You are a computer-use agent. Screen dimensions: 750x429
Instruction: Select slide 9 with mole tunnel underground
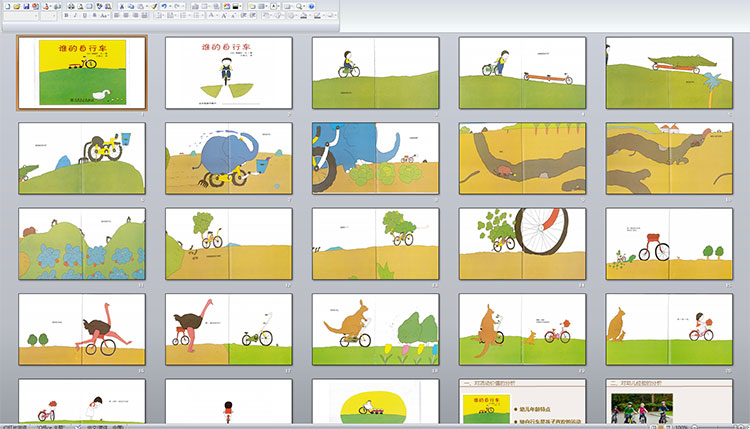click(x=522, y=158)
